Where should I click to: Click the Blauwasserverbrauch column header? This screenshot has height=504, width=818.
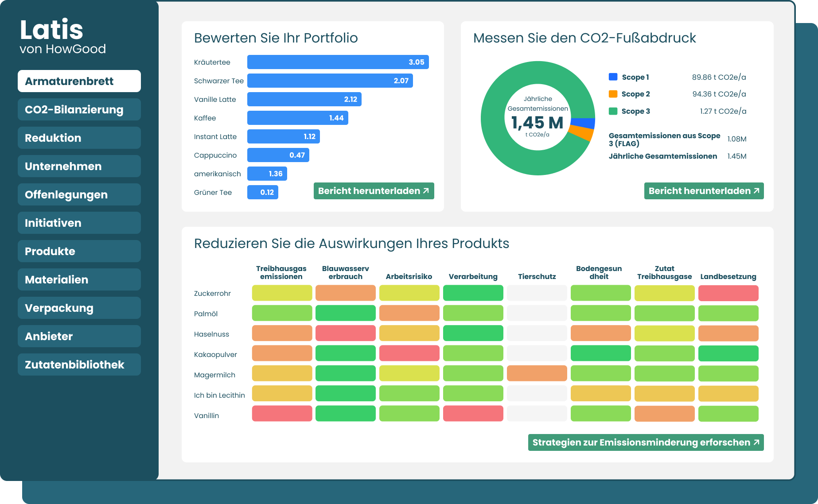(346, 272)
